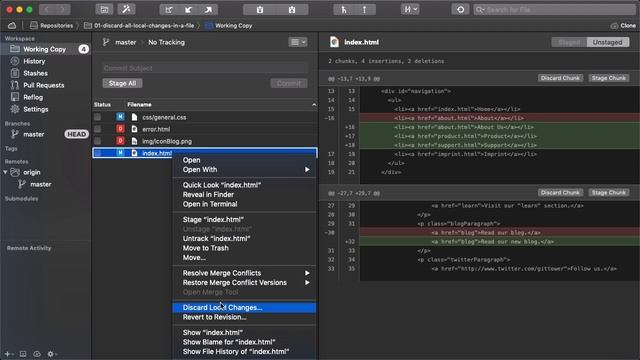Viewport: 640px width, 360px height.
Task: Select the Staged diff view
Action: pyautogui.click(x=569, y=42)
